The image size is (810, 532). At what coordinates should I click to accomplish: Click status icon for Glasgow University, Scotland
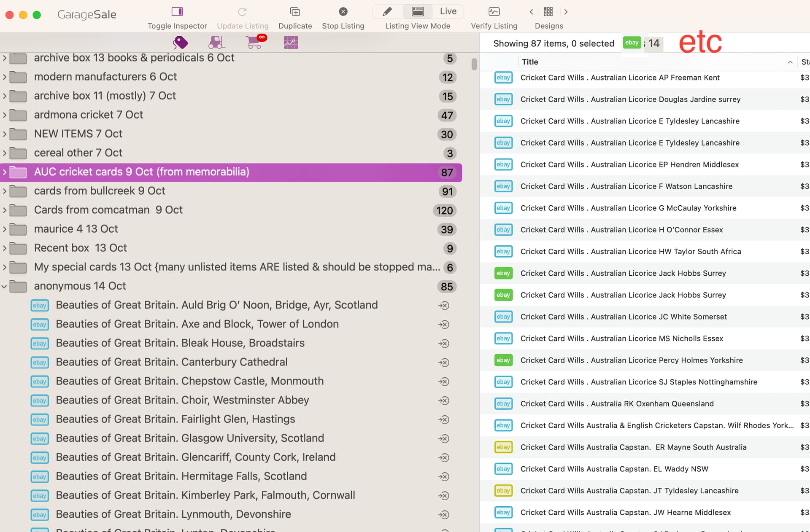444,438
